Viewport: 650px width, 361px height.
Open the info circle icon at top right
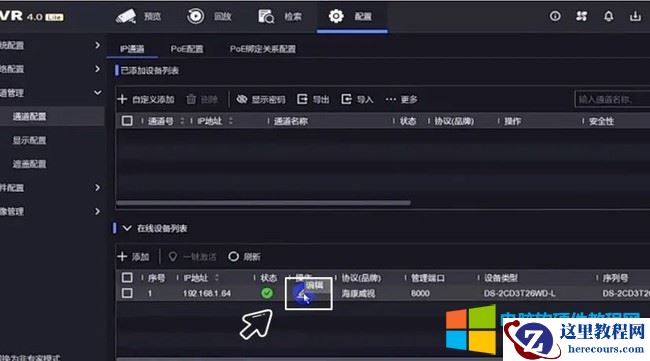555,16
